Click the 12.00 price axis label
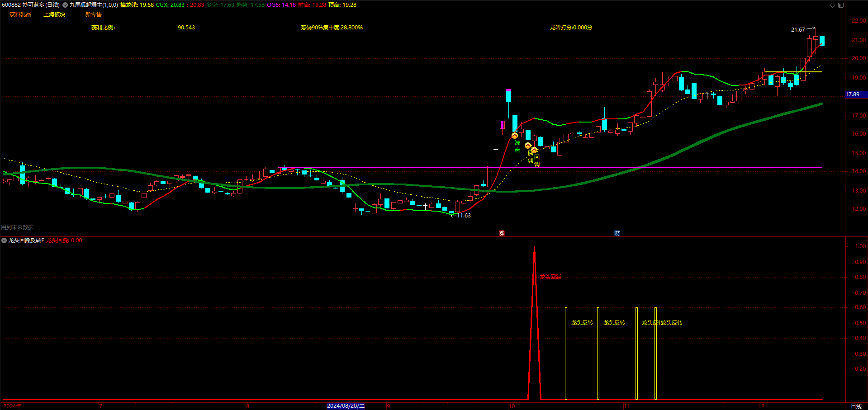Viewport: 868px width, 410px height. point(859,209)
